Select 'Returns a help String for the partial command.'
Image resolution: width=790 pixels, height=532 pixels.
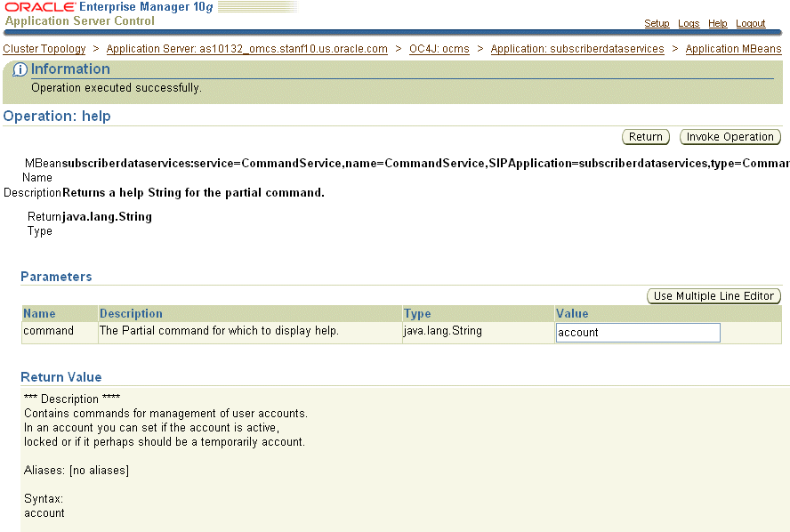pos(193,192)
